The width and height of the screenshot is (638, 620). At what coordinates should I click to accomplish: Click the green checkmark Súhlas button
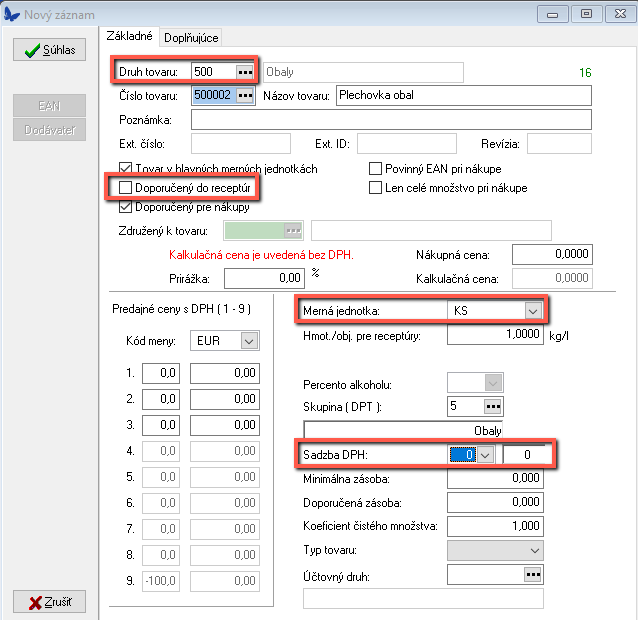49,50
